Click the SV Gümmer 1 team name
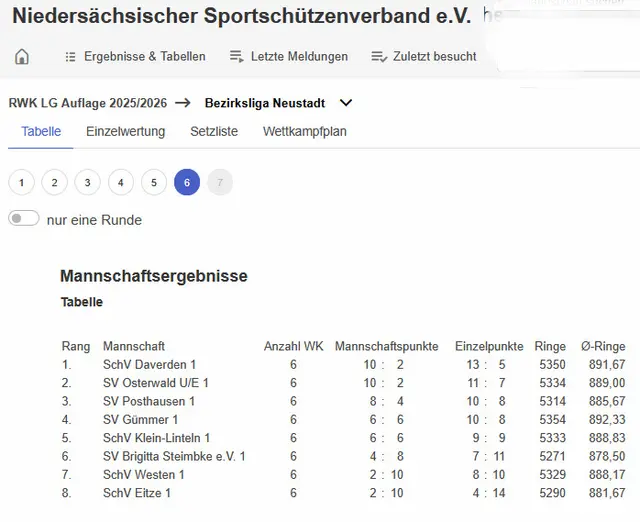This screenshot has width=640, height=522. [140, 420]
